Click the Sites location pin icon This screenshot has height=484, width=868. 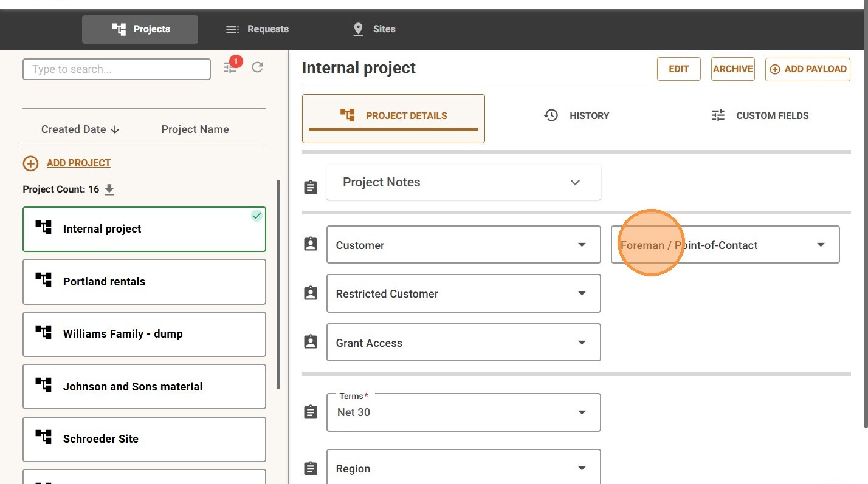(x=359, y=29)
